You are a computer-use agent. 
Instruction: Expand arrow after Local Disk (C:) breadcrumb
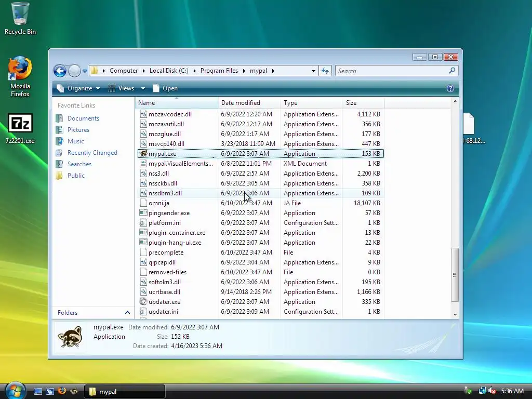(x=195, y=71)
